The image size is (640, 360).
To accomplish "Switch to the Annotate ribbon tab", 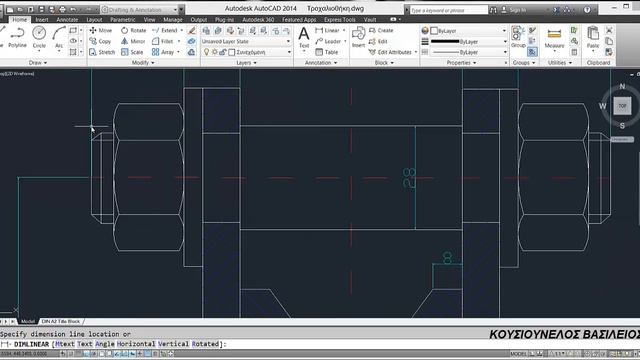I will click(67, 19).
